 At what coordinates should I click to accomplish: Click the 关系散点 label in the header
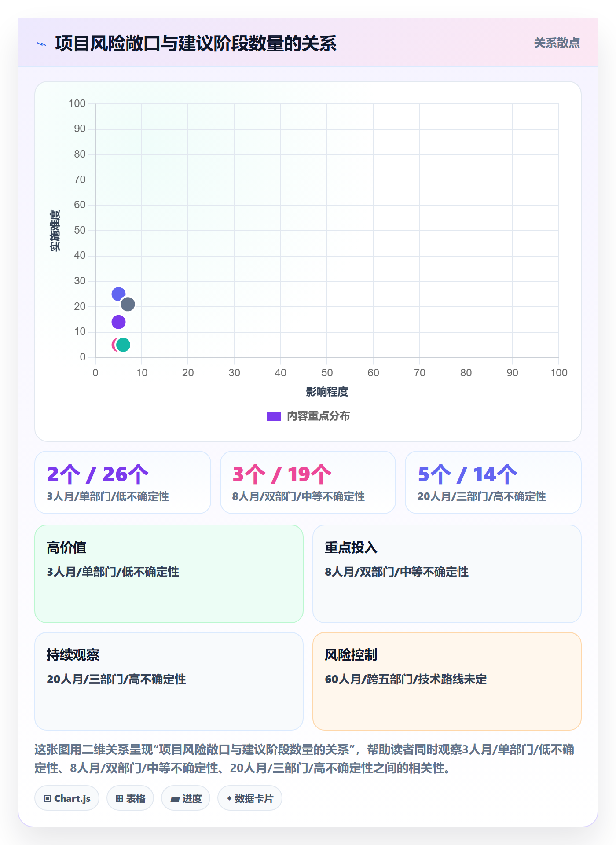pos(557,43)
